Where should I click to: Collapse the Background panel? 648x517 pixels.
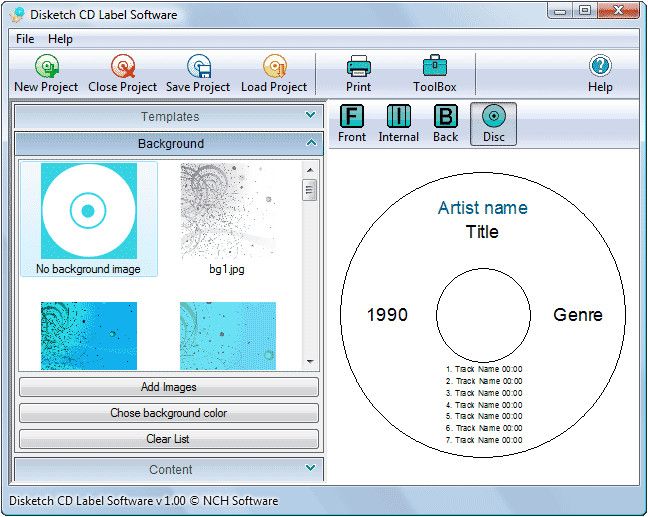click(169, 143)
